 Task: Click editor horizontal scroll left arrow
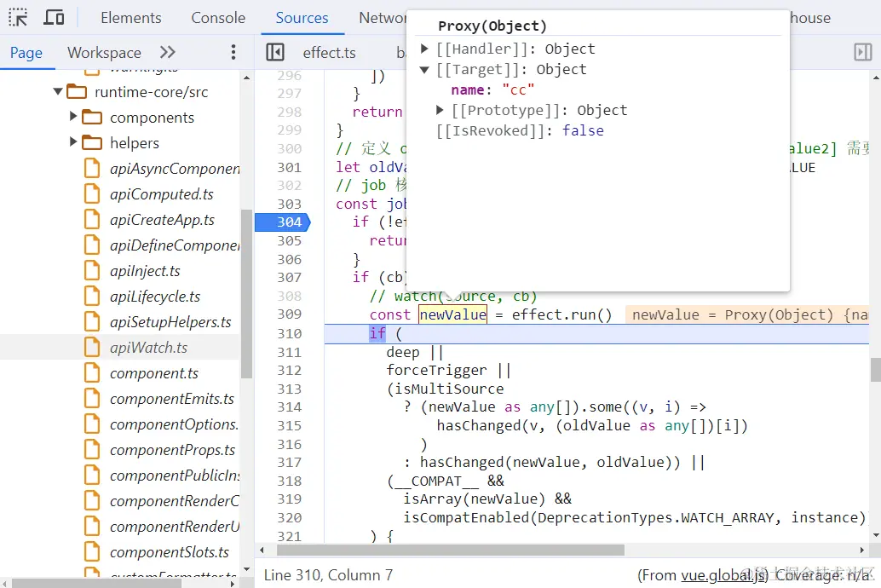[262, 550]
